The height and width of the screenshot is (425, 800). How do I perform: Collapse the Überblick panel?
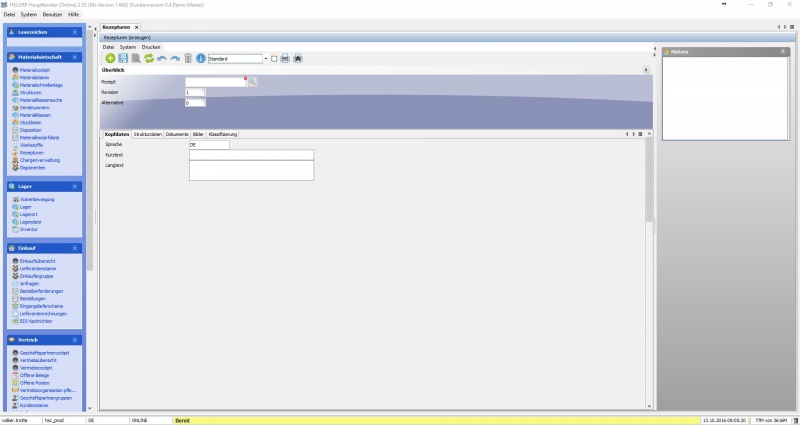(x=646, y=70)
